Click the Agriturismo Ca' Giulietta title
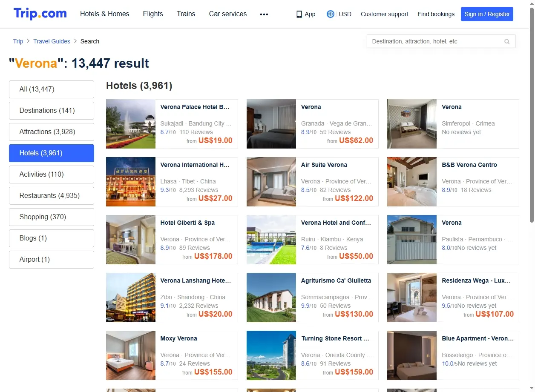 (336, 280)
